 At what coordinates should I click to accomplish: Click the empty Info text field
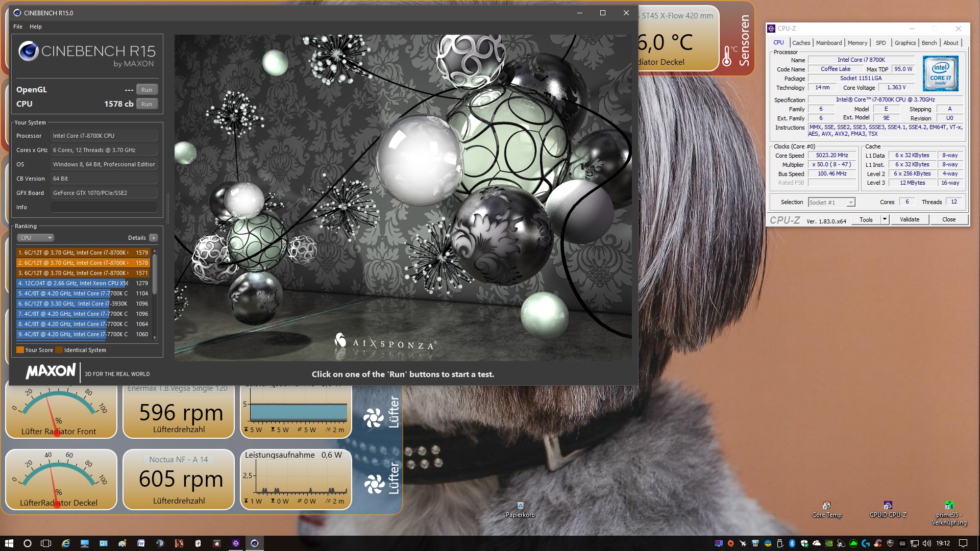point(104,207)
